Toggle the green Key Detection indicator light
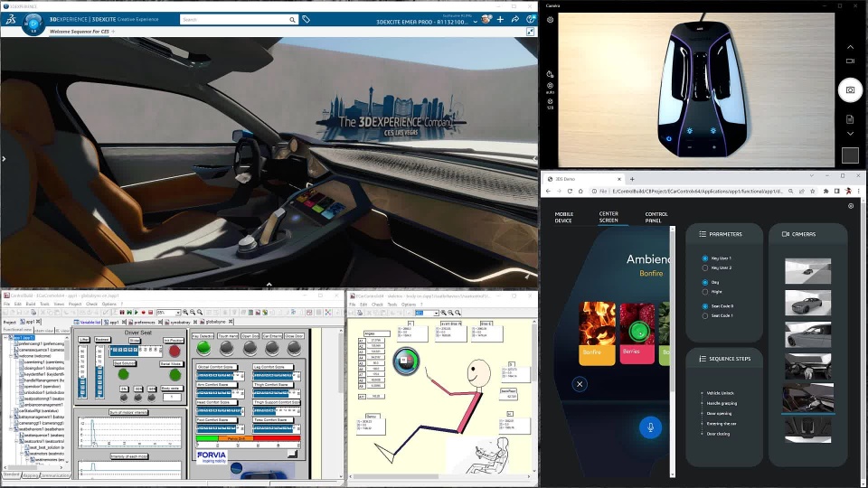The image size is (868, 488). tap(203, 347)
